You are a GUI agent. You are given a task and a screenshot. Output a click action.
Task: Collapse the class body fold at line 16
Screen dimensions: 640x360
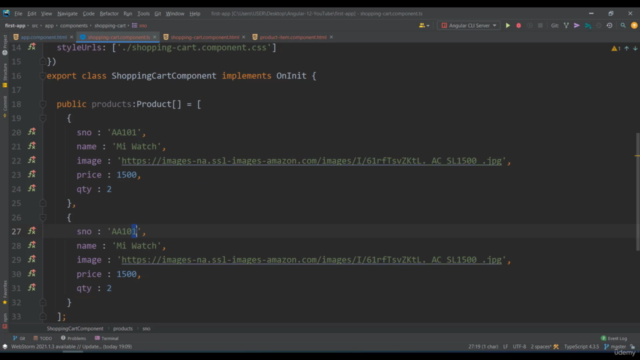[42, 76]
